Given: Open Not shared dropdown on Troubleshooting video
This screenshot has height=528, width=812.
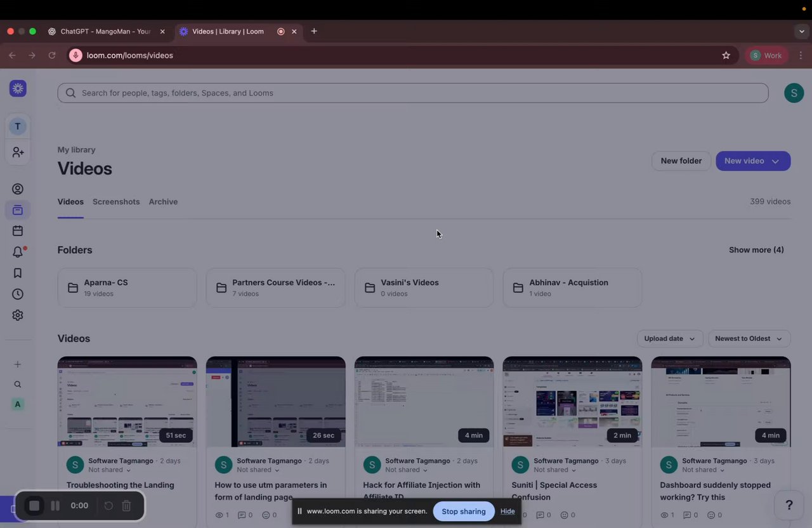Looking at the screenshot, I should point(110,470).
